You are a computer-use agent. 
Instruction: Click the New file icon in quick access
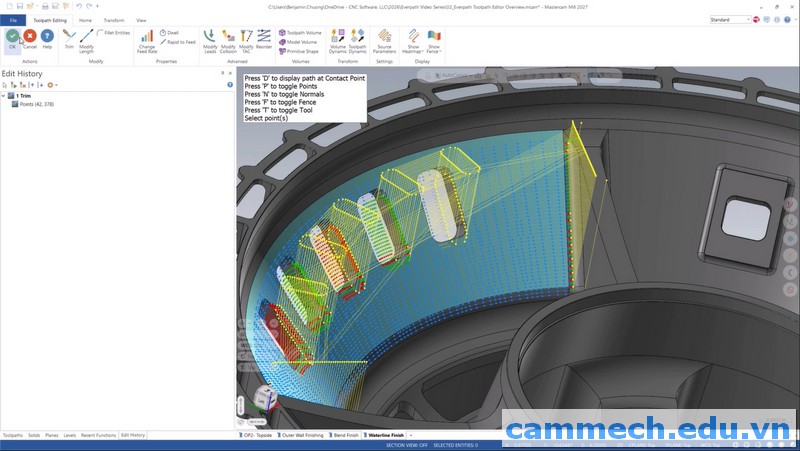tap(10, 6)
